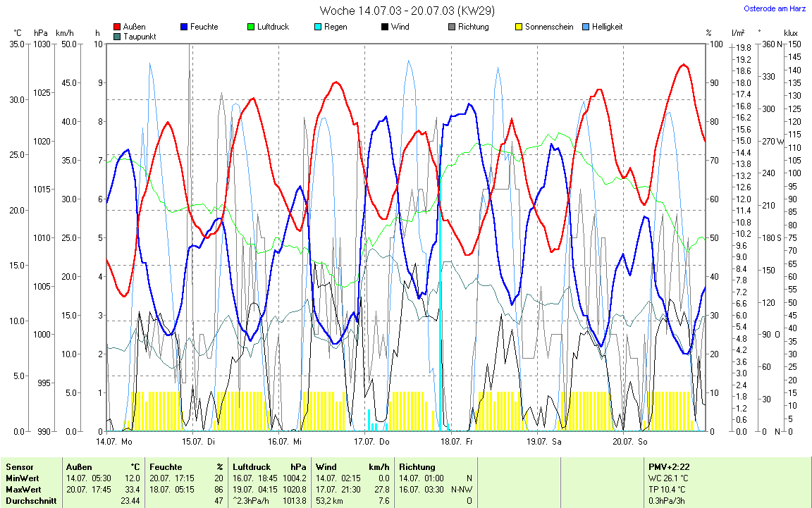Select the 18.07. Fr date label

(457, 442)
